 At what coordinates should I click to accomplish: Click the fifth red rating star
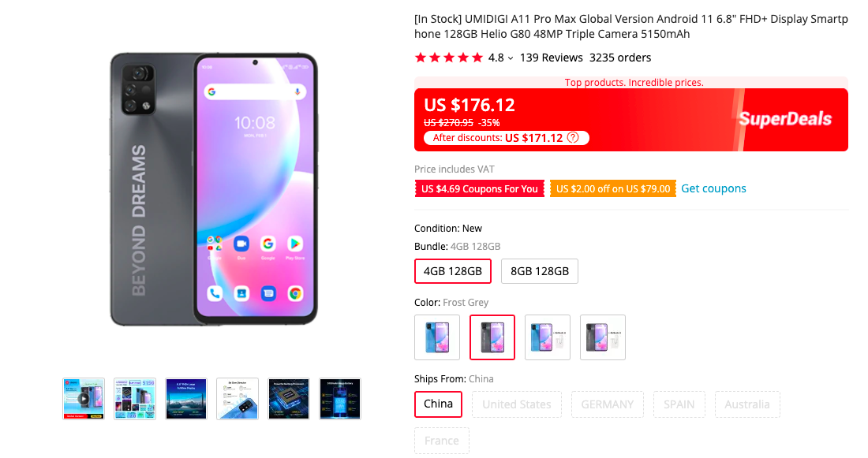(x=477, y=57)
